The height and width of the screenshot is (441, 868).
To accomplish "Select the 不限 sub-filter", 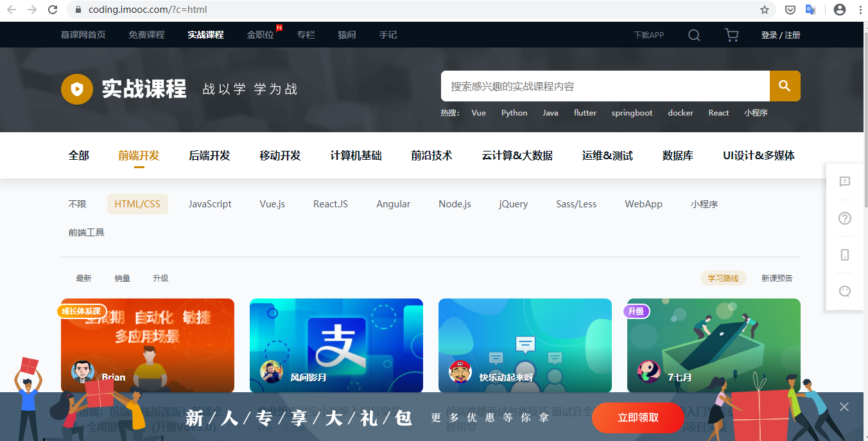I will click(x=77, y=204).
